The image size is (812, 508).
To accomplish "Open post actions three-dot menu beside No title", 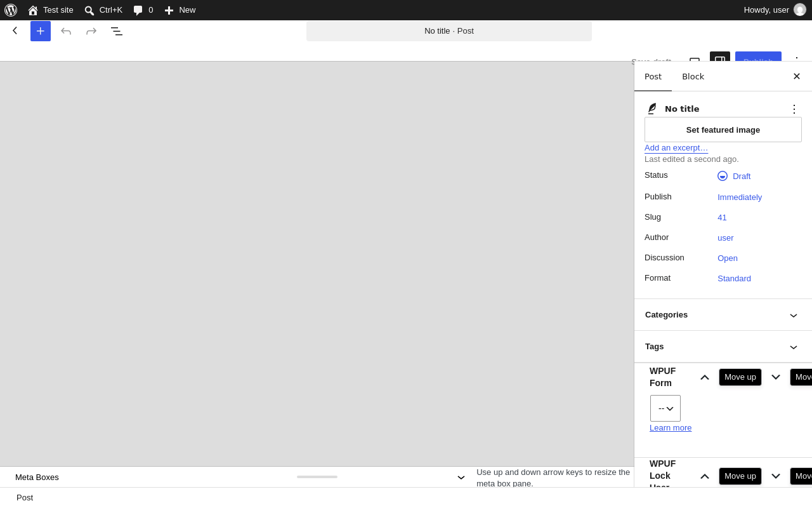I will click(794, 109).
